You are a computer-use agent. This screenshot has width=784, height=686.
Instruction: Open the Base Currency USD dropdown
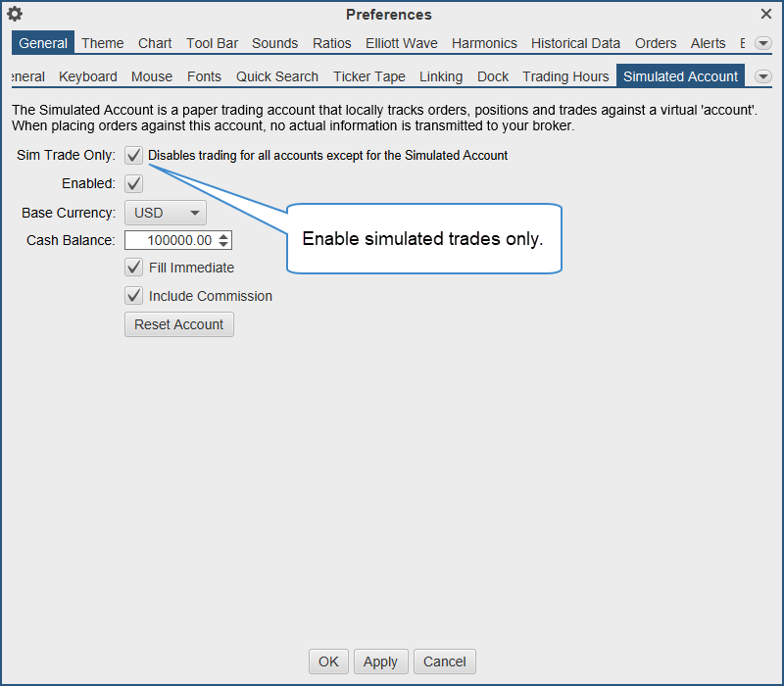click(x=165, y=213)
